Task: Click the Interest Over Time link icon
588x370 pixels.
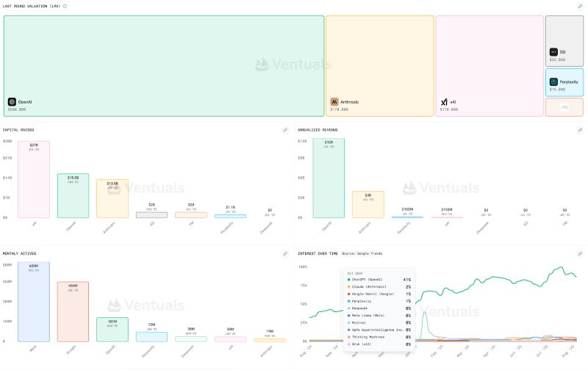Action: click(x=580, y=253)
